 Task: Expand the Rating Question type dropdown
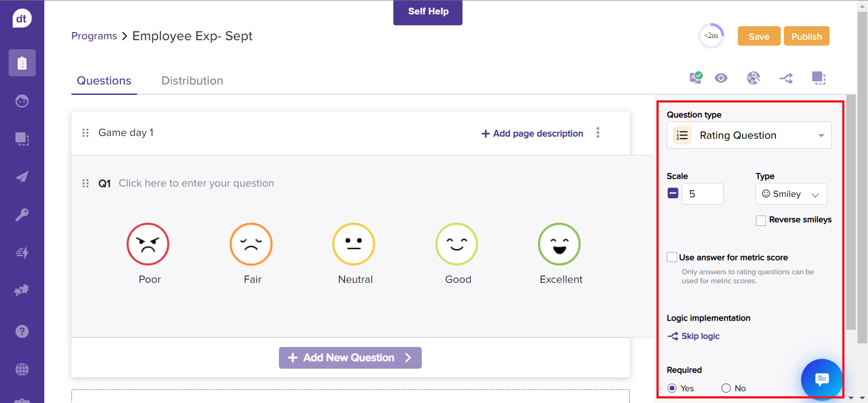[749, 135]
